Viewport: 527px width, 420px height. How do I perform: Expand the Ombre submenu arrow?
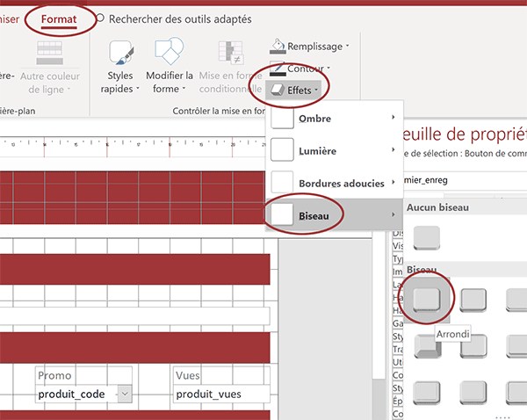point(393,118)
